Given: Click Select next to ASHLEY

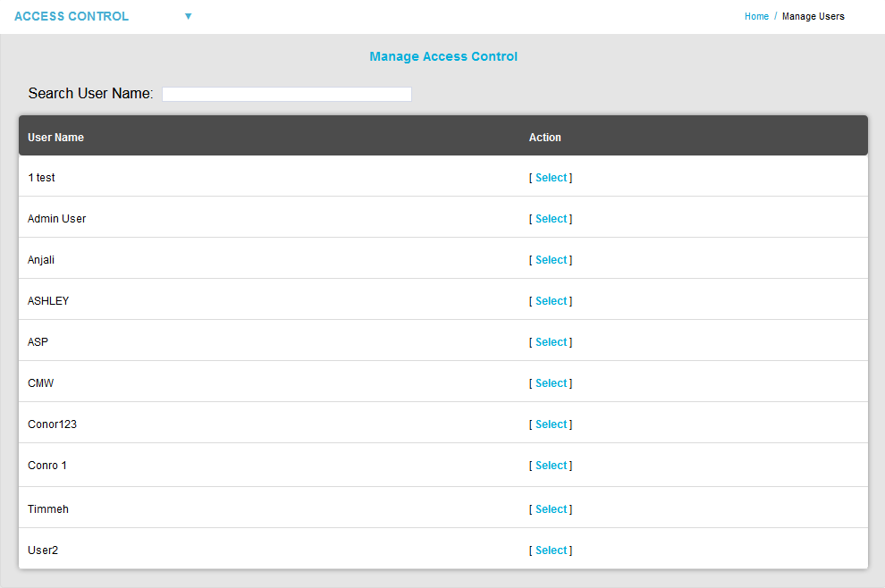Looking at the screenshot, I should (x=551, y=301).
